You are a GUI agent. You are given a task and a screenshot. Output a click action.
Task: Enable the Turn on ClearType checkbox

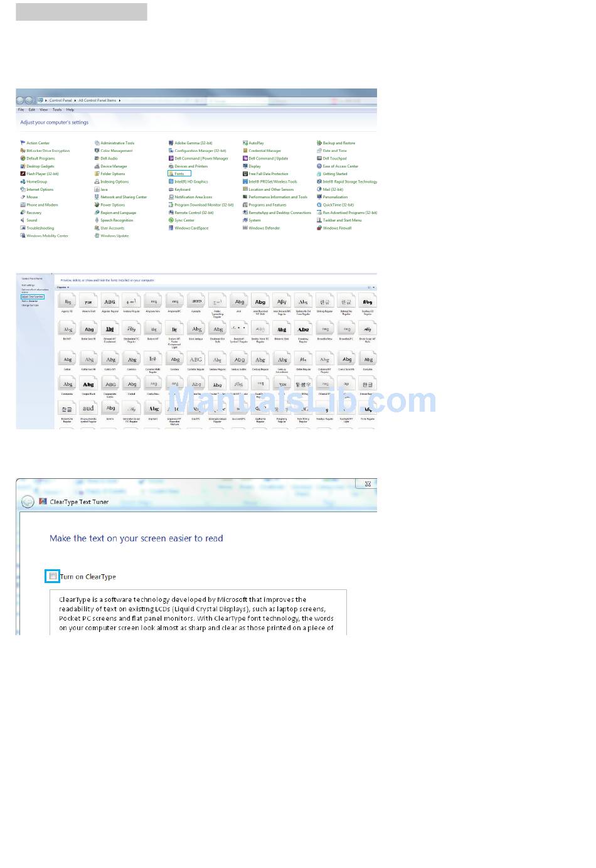tap(53, 576)
